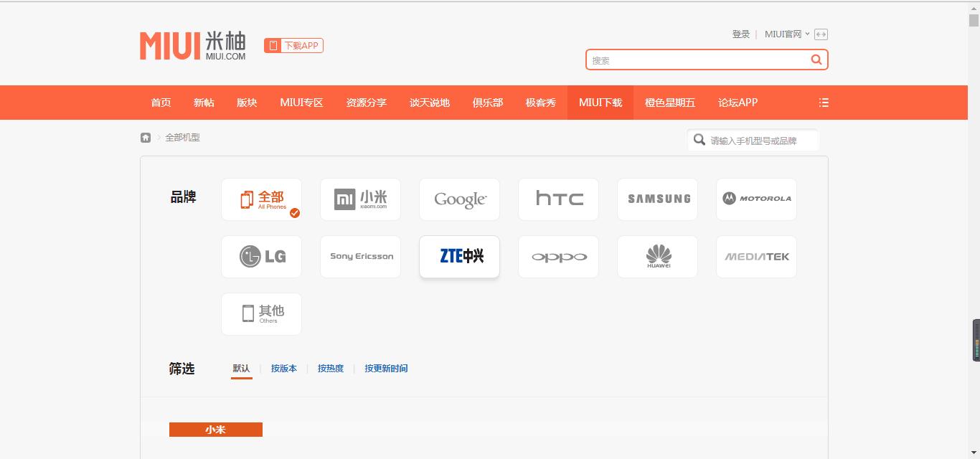Click the phone model search input field

coord(753,140)
